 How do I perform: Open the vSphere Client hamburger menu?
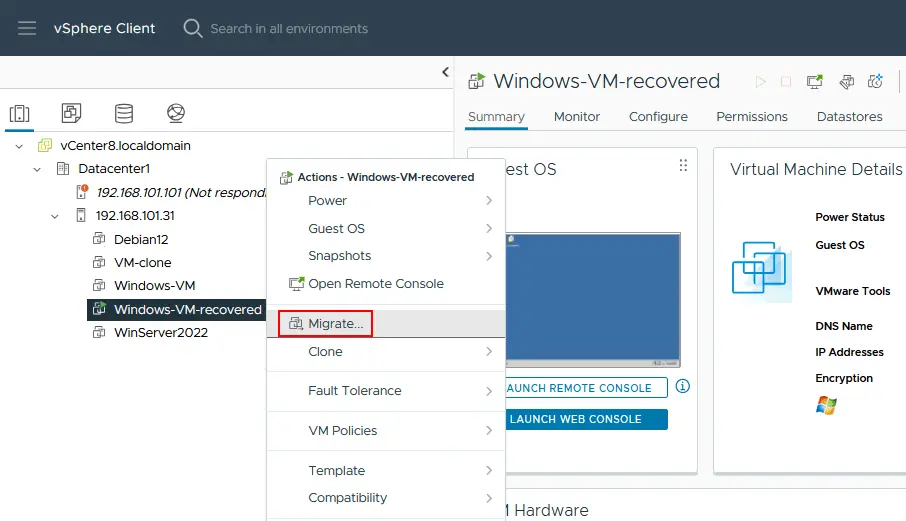pos(27,28)
